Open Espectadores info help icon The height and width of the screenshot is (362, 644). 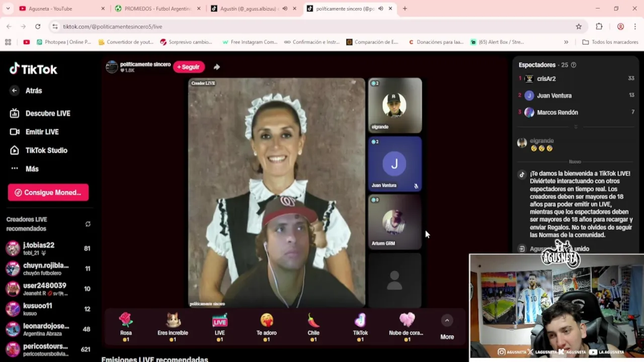coord(574,65)
